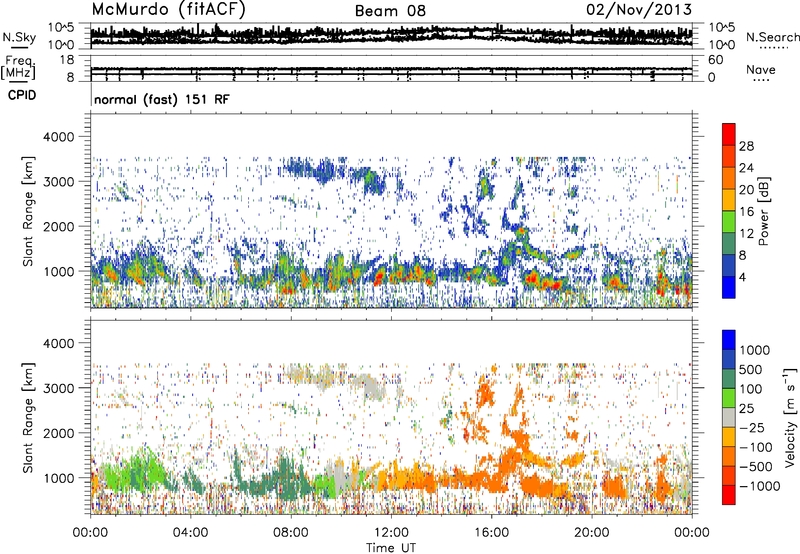Click the left 10^5 noise axis label
This screenshot has height=554, width=800.
click(61, 28)
